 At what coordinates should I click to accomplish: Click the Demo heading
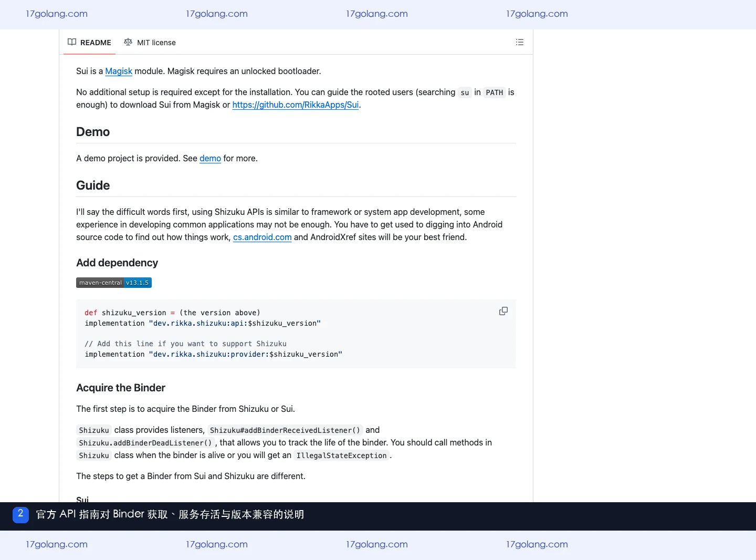[93, 132]
